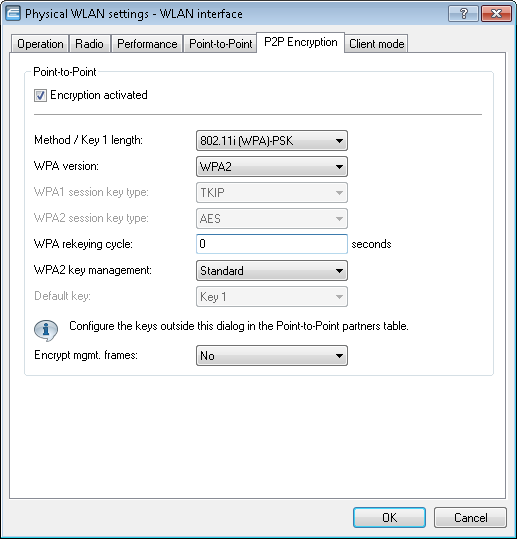Click the blue information bubble icon
This screenshot has height=539, width=517.
(x=46, y=330)
